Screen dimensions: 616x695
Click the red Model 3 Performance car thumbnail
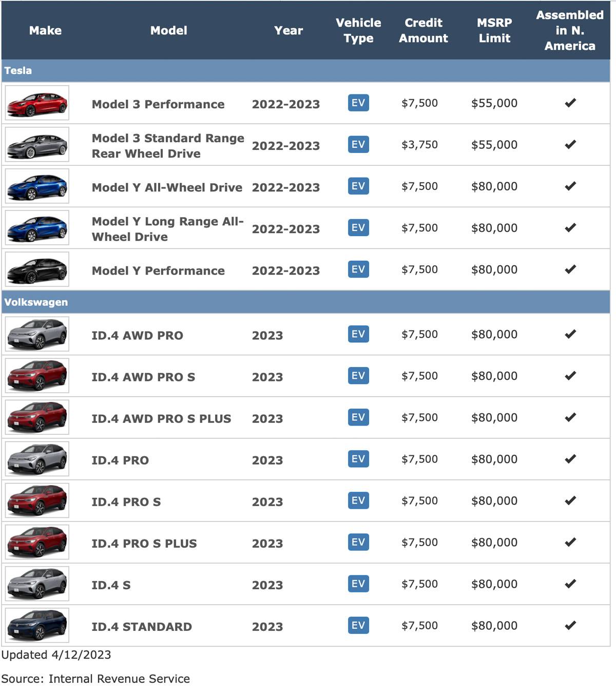click(x=37, y=103)
